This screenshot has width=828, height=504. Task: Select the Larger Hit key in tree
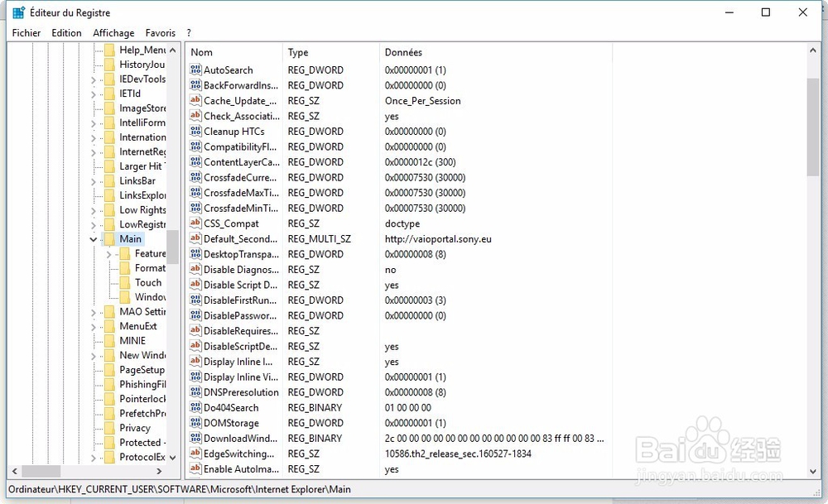(142, 166)
